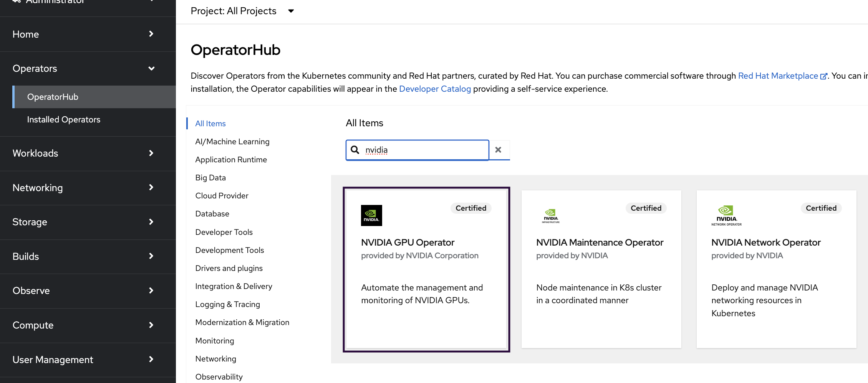
Task: Select OperatorHub in the sidebar
Action: coord(53,97)
